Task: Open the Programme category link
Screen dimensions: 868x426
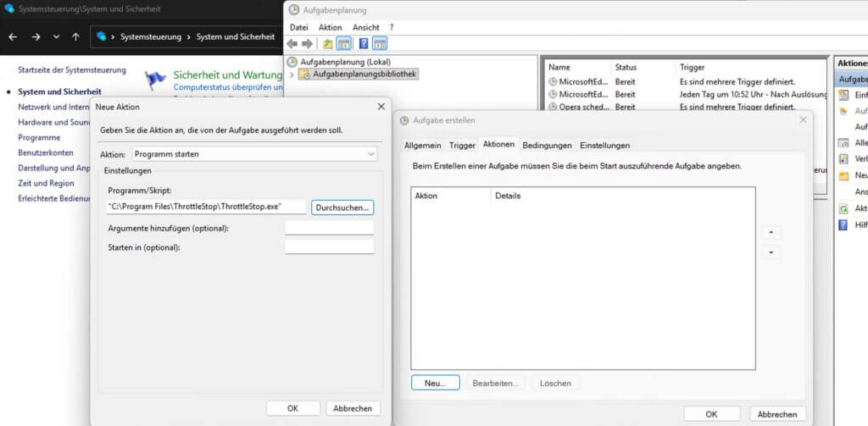Action: tap(39, 137)
